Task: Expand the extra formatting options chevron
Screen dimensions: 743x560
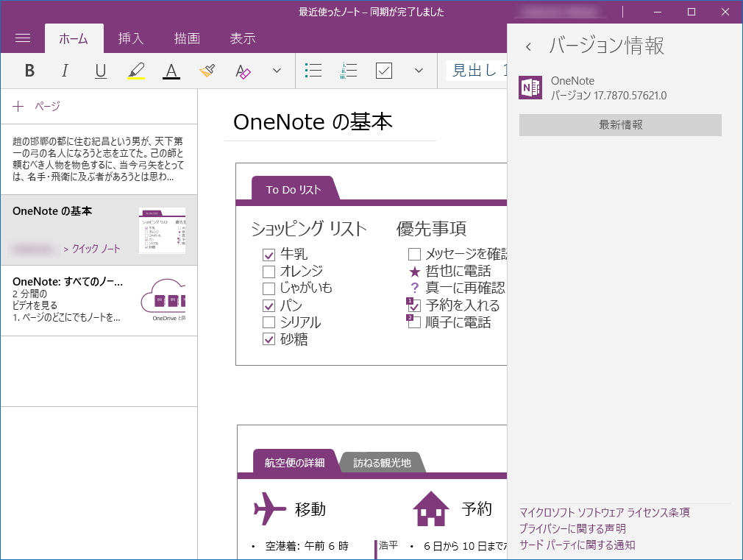Action: coord(276,70)
